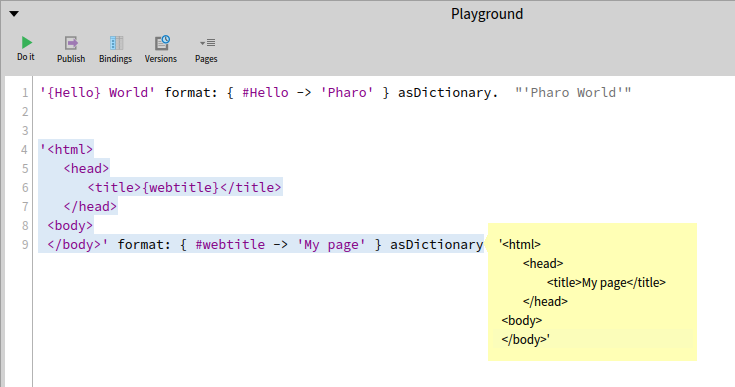This screenshot has width=735, height=387.
Task: Click the Playground window title
Action: tap(487, 14)
